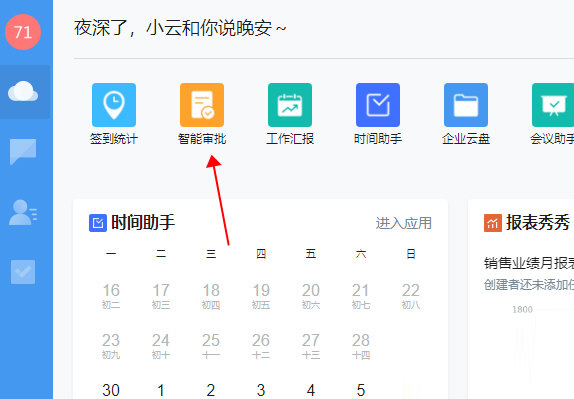The width and height of the screenshot is (574, 399).
Task: Open the tasks checkmark sidebar icon
Action: coord(23,272)
